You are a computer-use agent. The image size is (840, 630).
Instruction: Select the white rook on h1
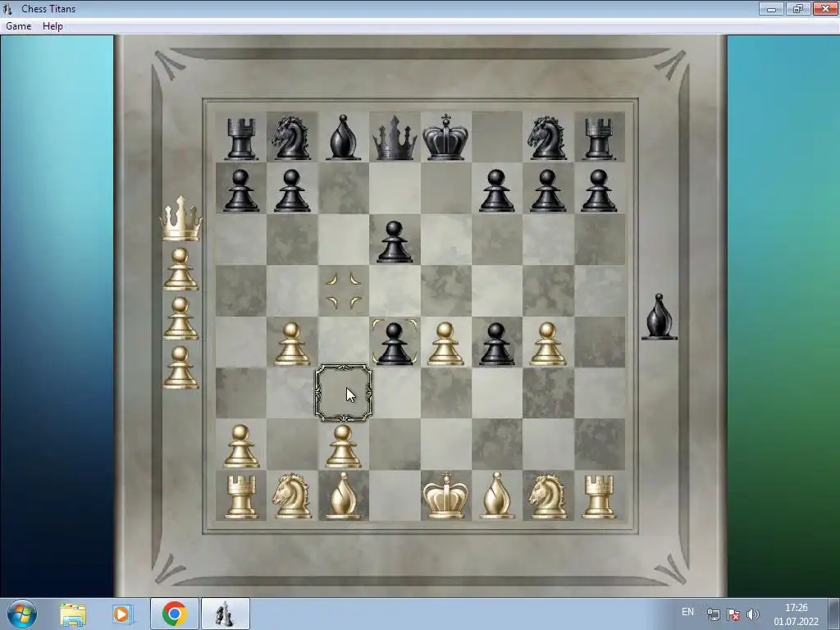tap(598, 498)
